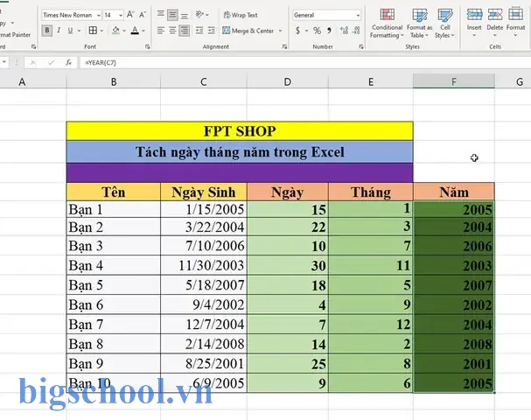Bottom align cell contents
The height and width of the screenshot is (420, 531).
click(185, 15)
